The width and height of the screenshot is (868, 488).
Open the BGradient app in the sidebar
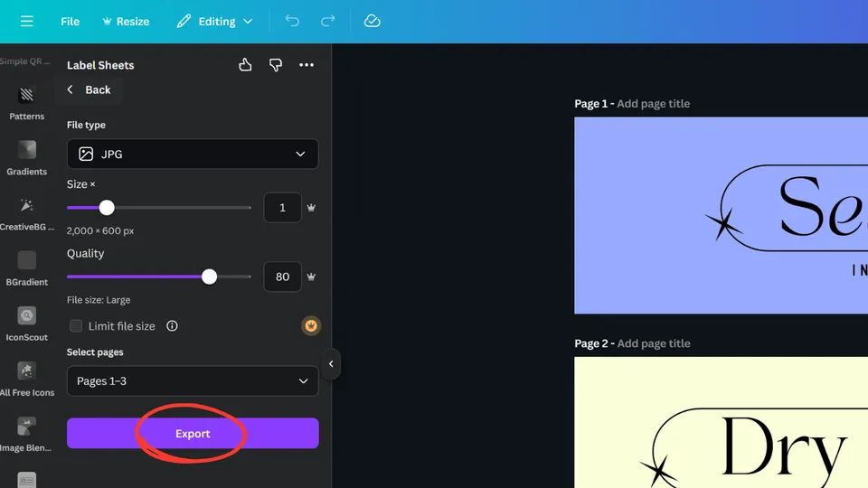[26, 269]
